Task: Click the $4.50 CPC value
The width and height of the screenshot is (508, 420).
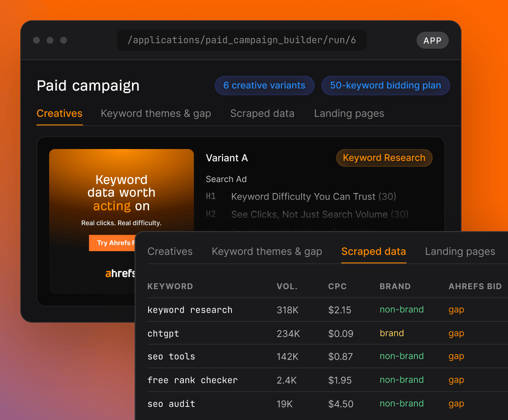Action: pos(341,404)
